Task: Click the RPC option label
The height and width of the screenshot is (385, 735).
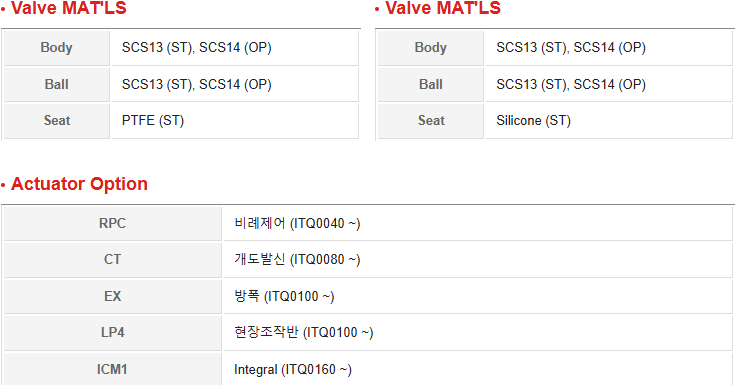Action: point(112,223)
